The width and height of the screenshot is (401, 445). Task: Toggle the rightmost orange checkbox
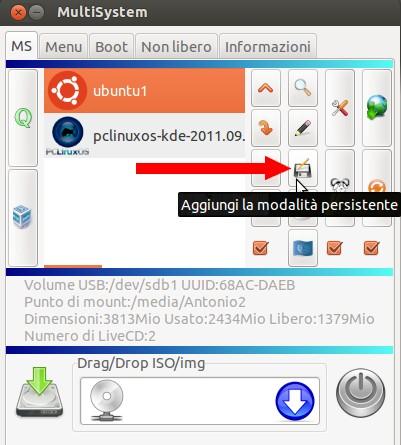coord(371,248)
